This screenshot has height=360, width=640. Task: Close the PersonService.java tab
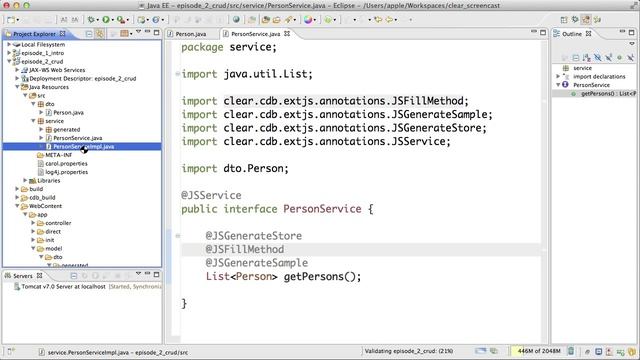287,33
